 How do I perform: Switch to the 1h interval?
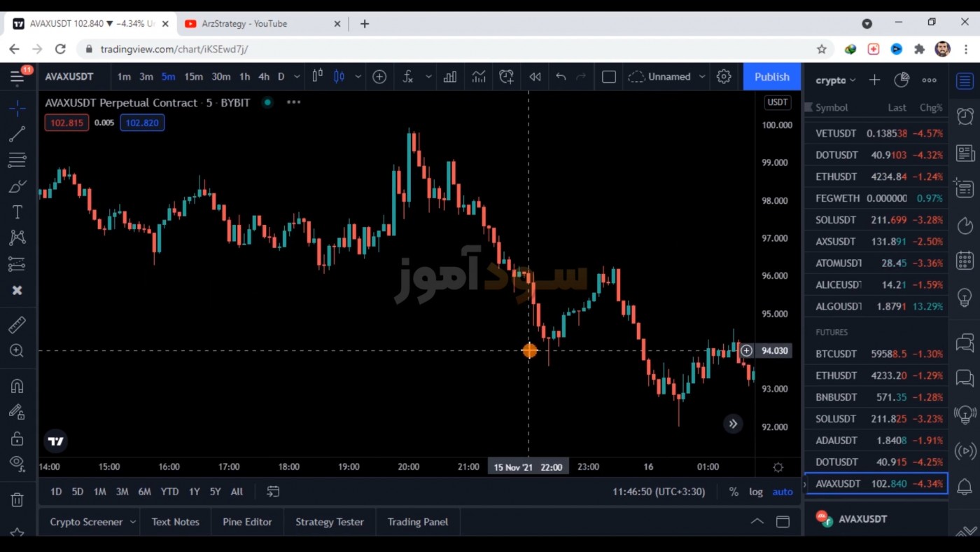(244, 76)
